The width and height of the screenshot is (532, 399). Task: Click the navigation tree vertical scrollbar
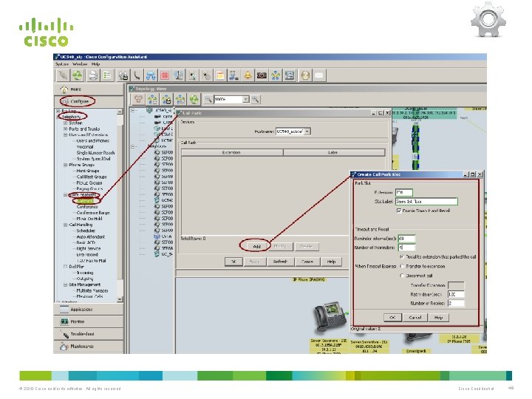point(120,205)
